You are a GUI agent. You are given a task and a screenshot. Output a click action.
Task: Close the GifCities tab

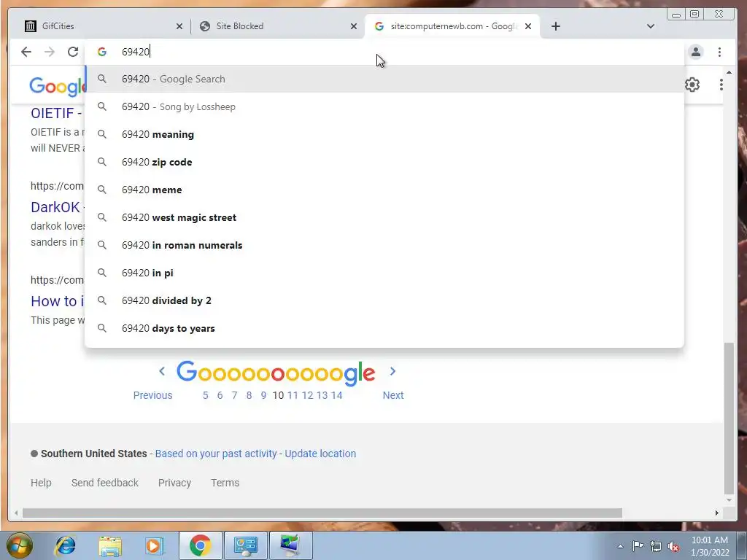(x=179, y=26)
